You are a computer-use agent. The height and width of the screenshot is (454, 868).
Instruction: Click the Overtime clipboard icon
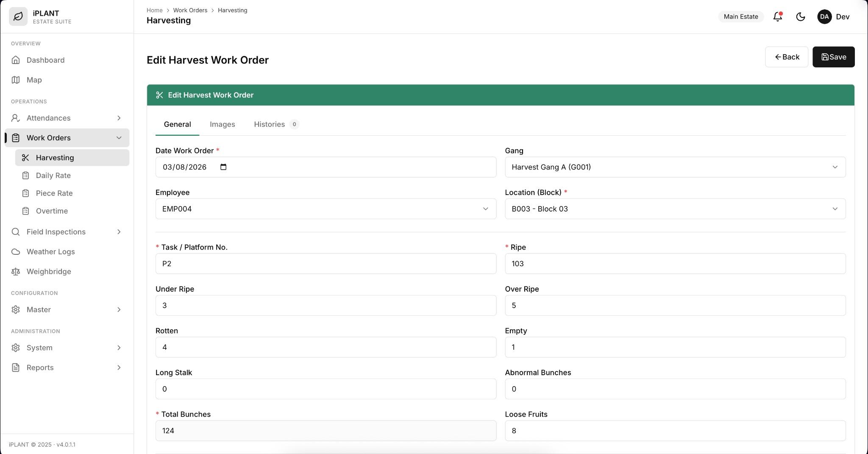coord(25,211)
